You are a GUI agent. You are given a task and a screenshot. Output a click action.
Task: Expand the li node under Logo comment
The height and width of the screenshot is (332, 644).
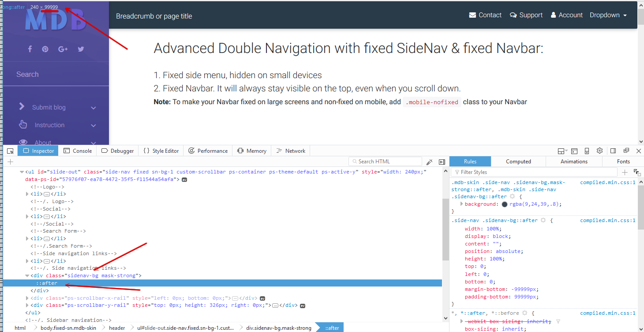pyautogui.click(x=28, y=194)
